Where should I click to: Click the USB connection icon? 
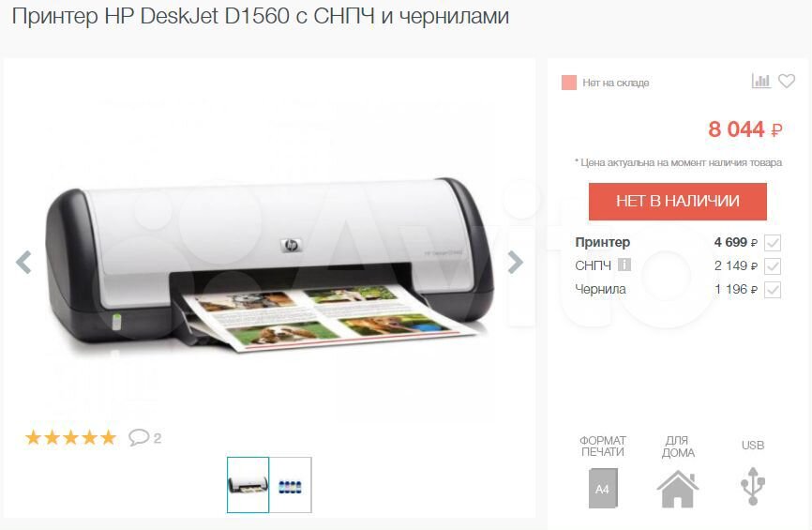pyautogui.click(x=752, y=486)
